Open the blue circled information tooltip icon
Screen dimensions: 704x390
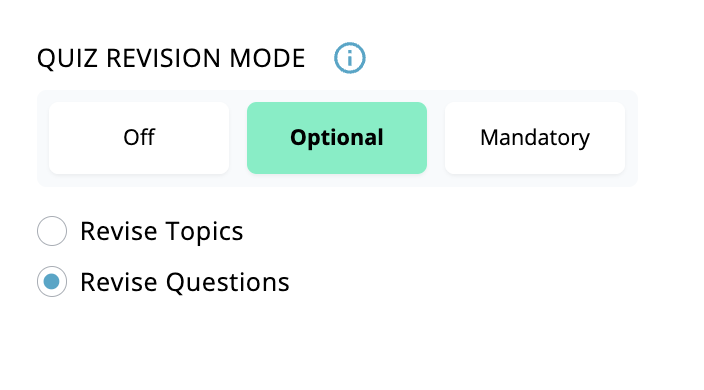click(350, 58)
